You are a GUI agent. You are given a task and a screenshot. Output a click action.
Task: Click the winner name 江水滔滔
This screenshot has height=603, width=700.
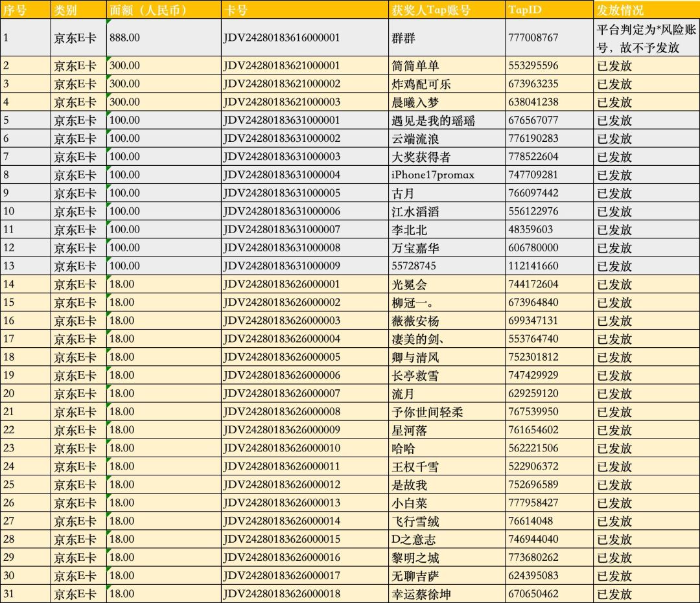click(x=415, y=211)
